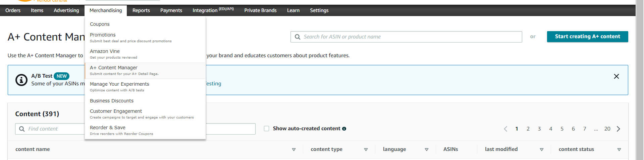Go to page 6 of content list
644x160 pixels.
tap(573, 129)
